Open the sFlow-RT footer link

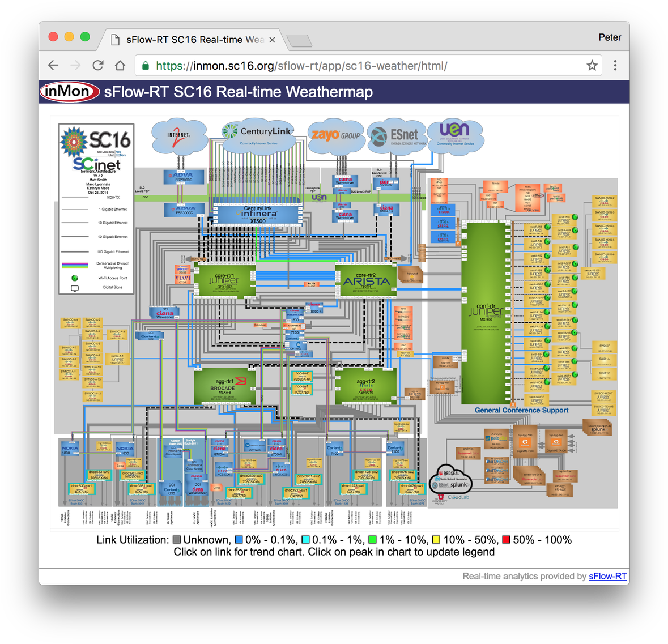coord(607,576)
